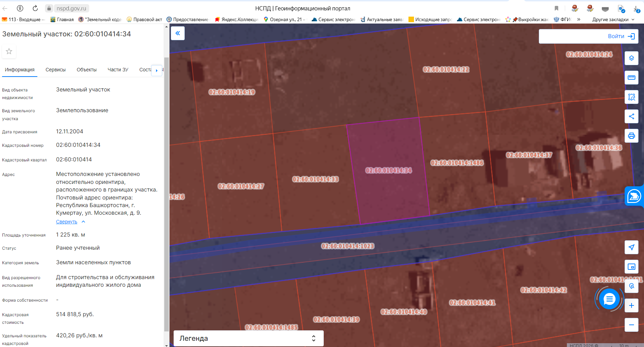
Task: Add land parcel to favorites star
Action: pos(9,52)
